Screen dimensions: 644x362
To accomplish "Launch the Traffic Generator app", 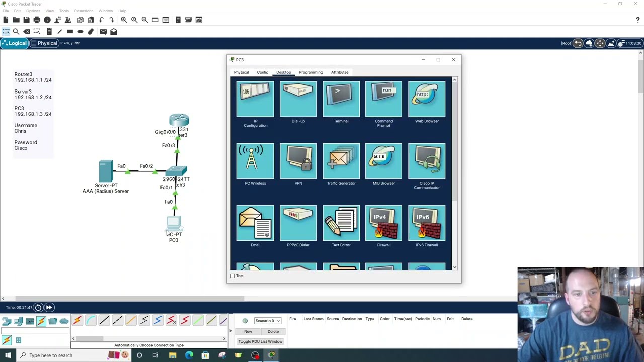I will click(x=341, y=161).
